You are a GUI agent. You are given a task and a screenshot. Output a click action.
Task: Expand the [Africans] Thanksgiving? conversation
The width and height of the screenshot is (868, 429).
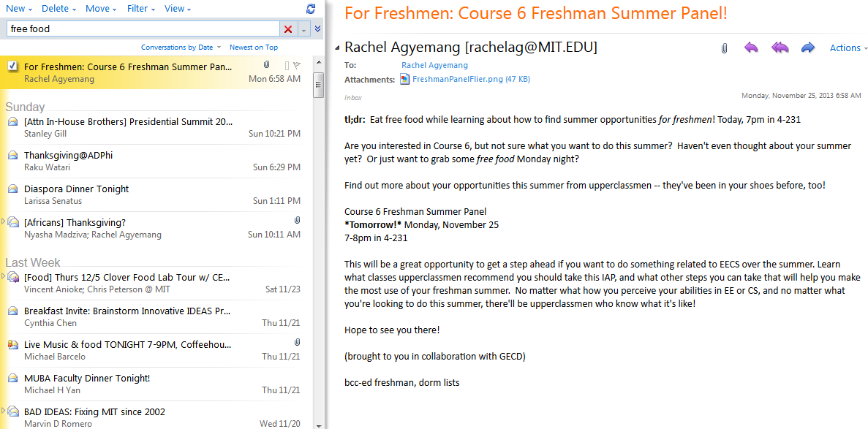4,221
